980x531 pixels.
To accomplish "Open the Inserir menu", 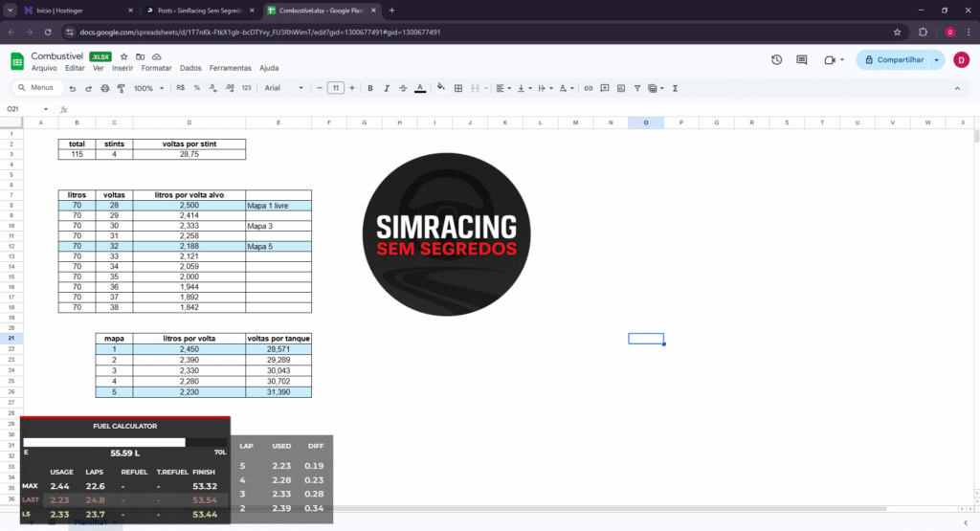I will coord(122,69).
